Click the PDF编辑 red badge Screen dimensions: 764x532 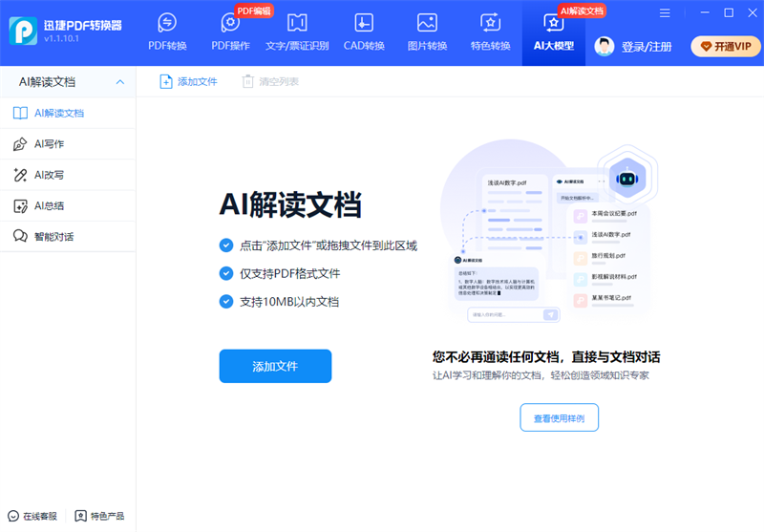[254, 11]
